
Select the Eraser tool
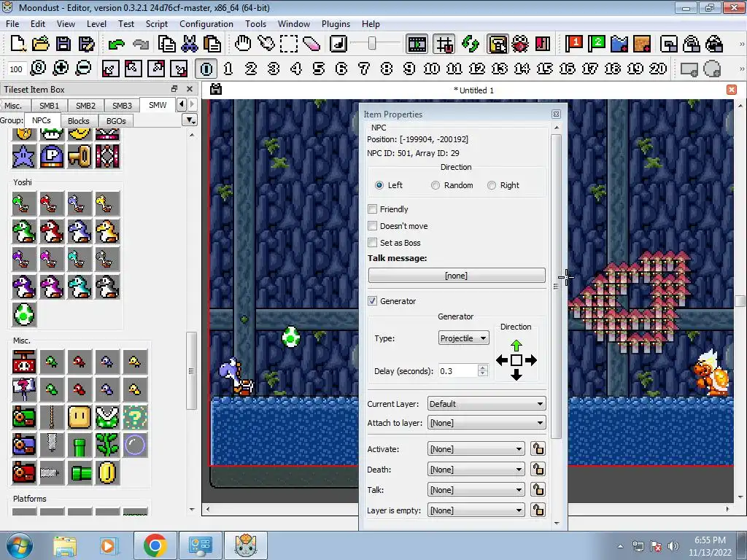[x=311, y=44]
